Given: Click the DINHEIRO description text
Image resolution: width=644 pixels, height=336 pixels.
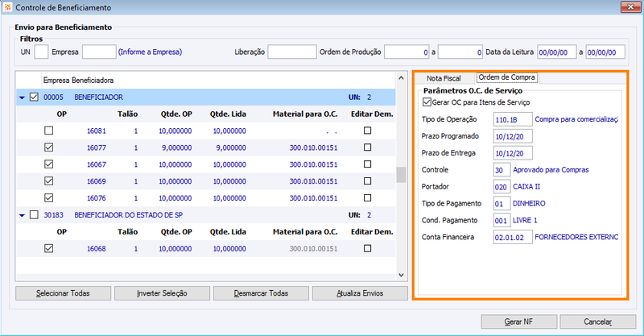Looking at the screenshot, I should (529, 204).
